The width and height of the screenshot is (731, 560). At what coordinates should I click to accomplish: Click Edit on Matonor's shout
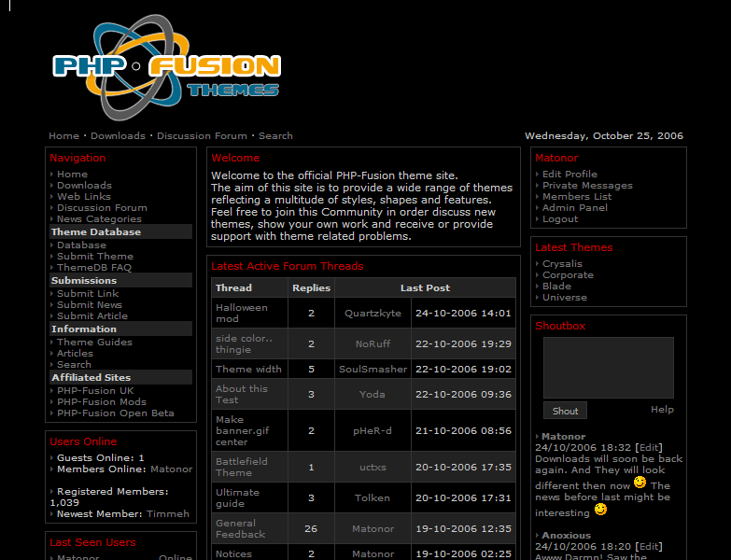coord(649,448)
